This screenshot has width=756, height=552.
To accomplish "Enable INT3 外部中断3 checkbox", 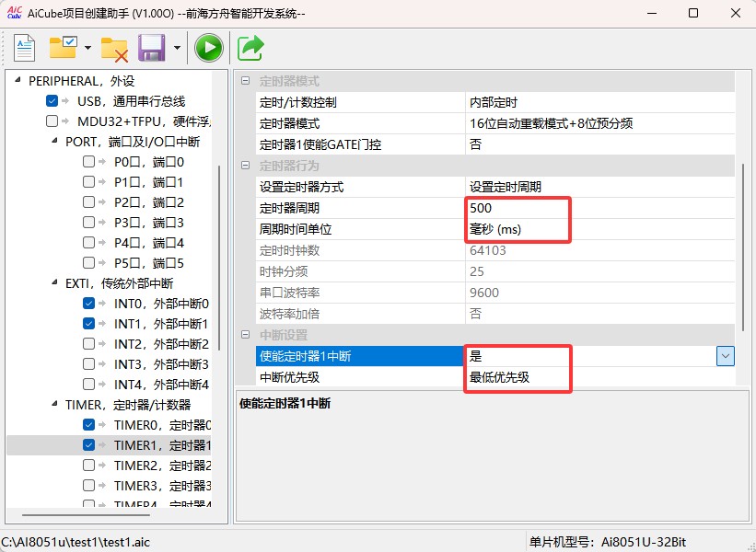I will [88, 363].
